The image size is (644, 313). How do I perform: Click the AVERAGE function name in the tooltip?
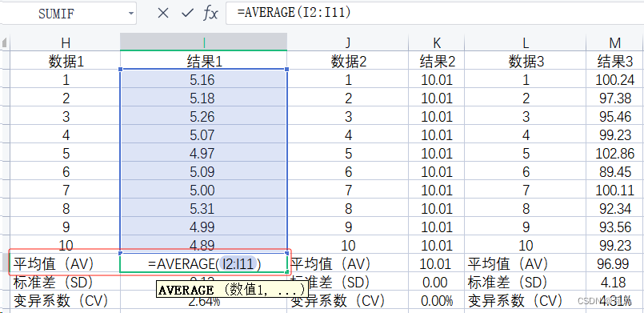click(186, 290)
